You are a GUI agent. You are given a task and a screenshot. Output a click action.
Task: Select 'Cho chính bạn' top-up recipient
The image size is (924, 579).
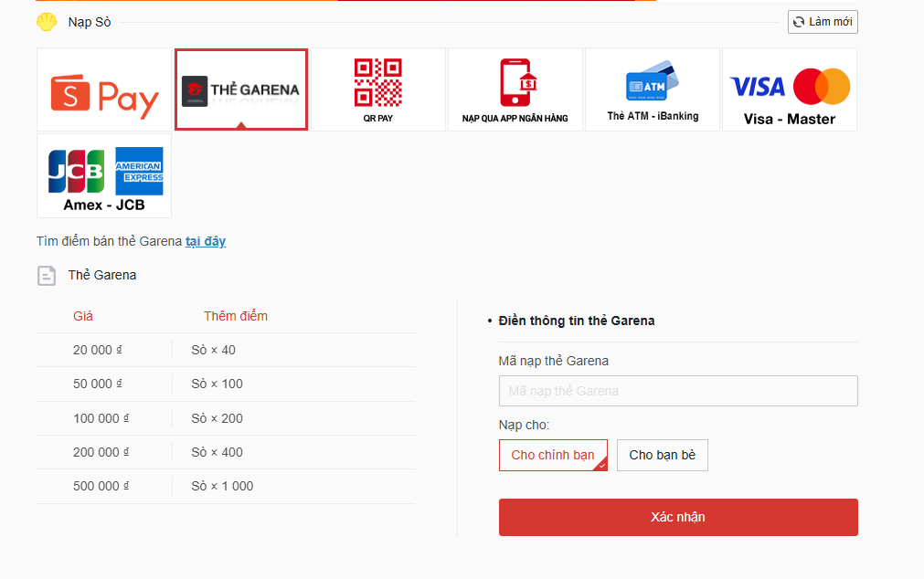pos(553,456)
